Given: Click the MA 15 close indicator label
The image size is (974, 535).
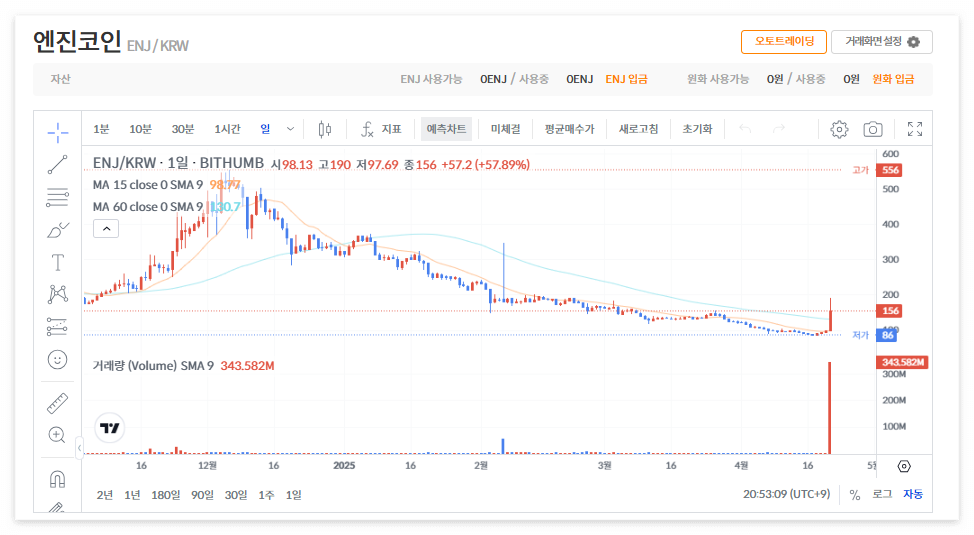Looking at the screenshot, I should coord(148,185).
